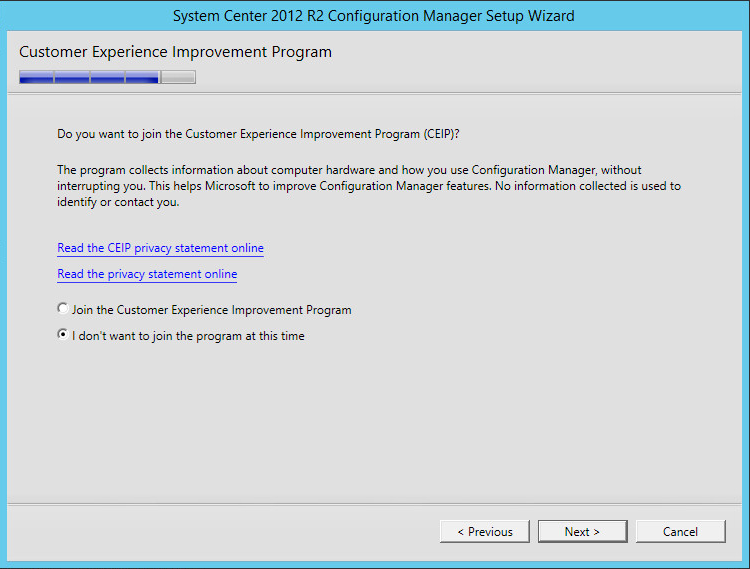
Task: Select the Join the Customer Experience Improvement Program radio circle
Action: 63,310
